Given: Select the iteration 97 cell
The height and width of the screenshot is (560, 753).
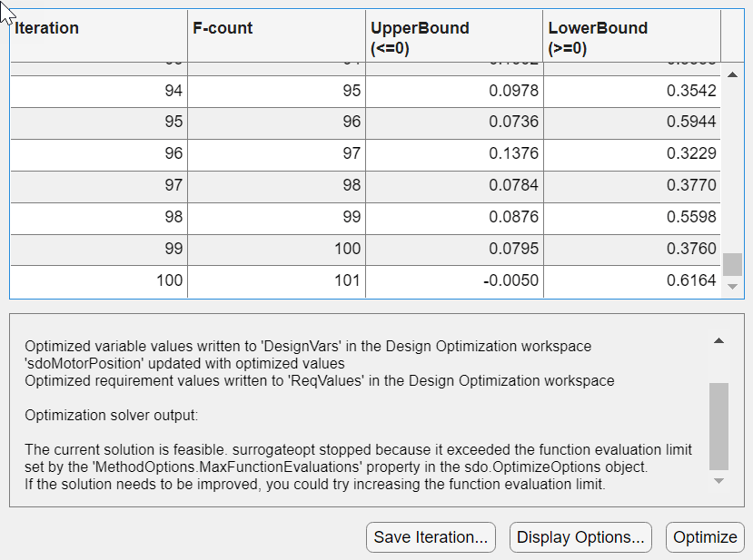Looking at the screenshot, I should [x=99, y=185].
